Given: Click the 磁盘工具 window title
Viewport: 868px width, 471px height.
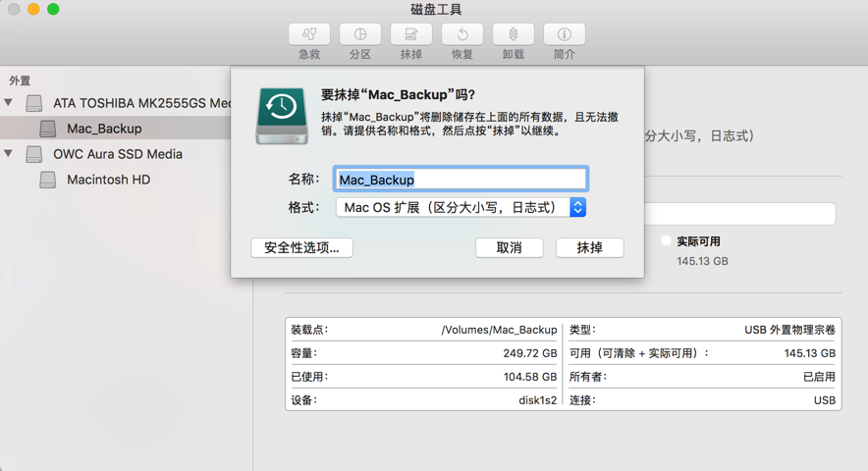Looking at the screenshot, I should pyautogui.click(x=436, y=9).
